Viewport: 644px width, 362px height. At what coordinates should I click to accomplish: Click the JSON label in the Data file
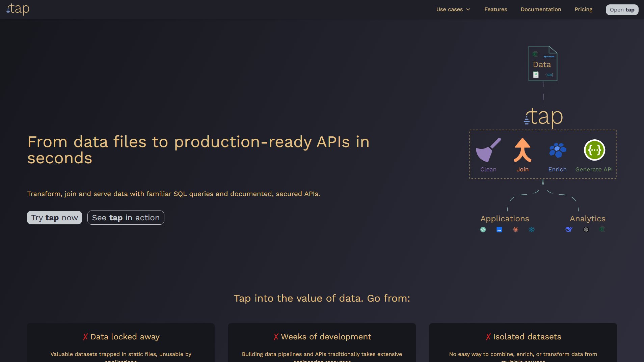point(549,75)
